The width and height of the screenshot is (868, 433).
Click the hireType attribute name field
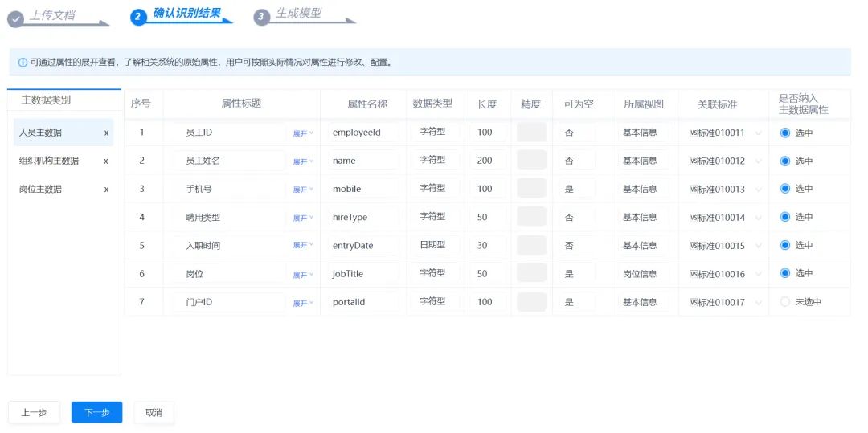click(x=363, y=218)
